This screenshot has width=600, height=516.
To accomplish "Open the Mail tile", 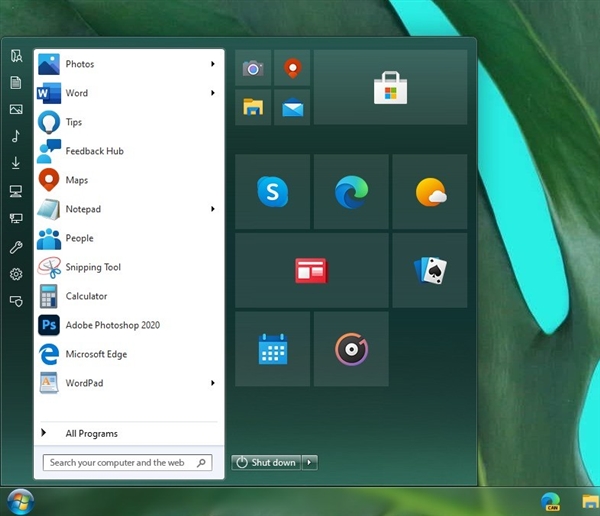I will [292, 107].
